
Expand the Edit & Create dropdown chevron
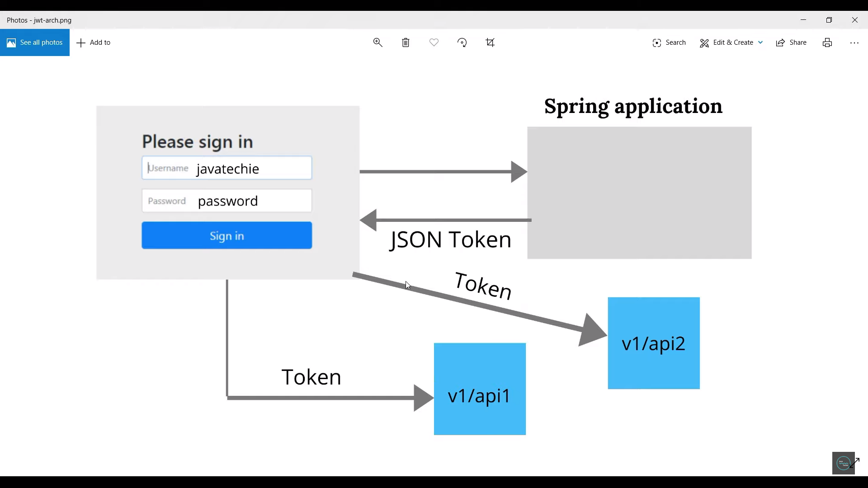point(760,42)
